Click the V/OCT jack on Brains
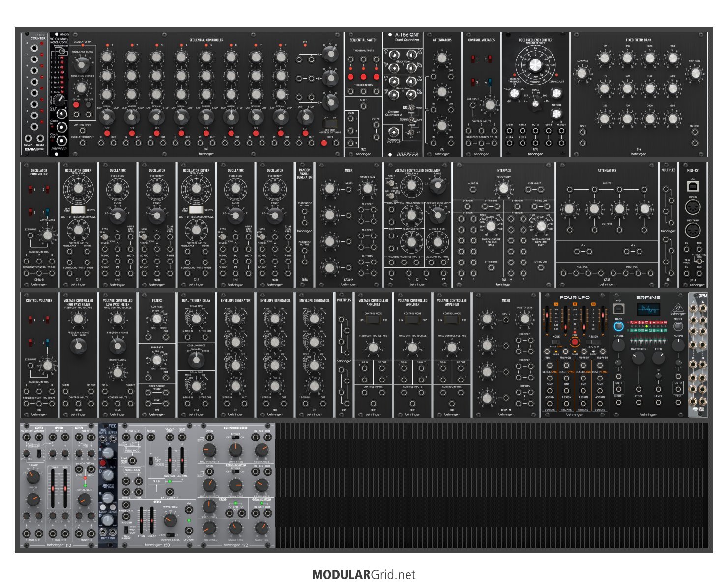The image size is (728, 585). click(x=638, y=402)
